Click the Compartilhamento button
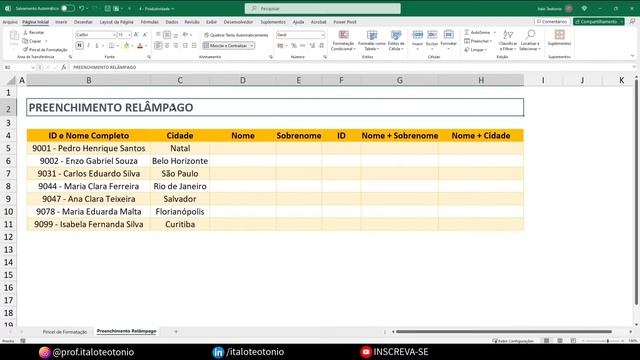The image size is (640, 360). pos(599,21)
